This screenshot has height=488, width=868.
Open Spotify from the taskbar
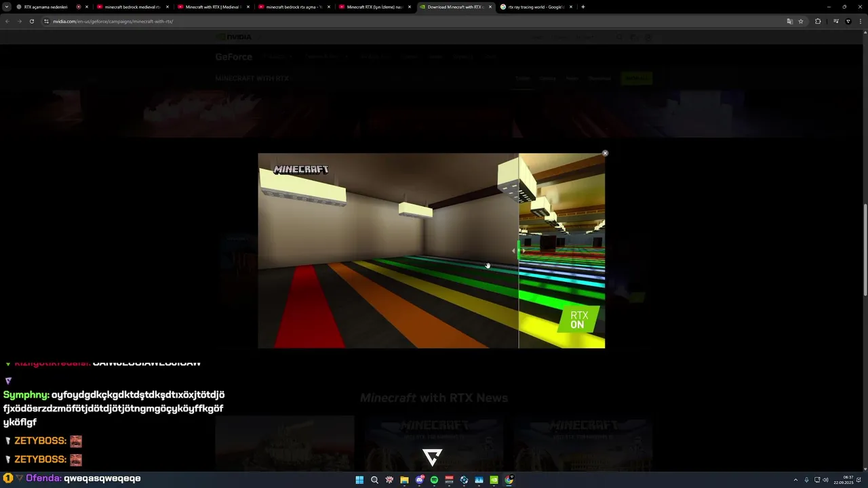434,480
